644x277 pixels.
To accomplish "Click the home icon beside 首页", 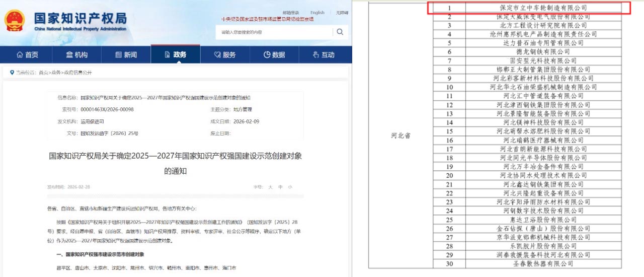I will [20, 55].
